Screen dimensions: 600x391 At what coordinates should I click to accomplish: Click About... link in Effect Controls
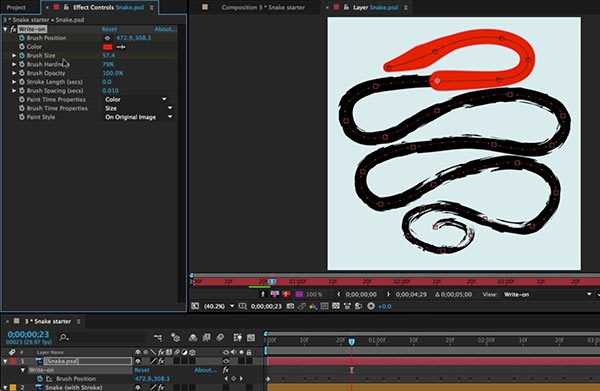(165, 29)
